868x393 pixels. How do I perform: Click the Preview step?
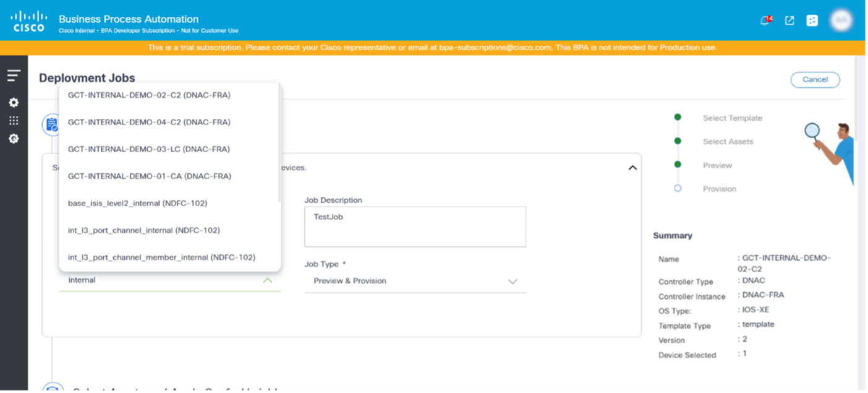[x=717, y=165]
